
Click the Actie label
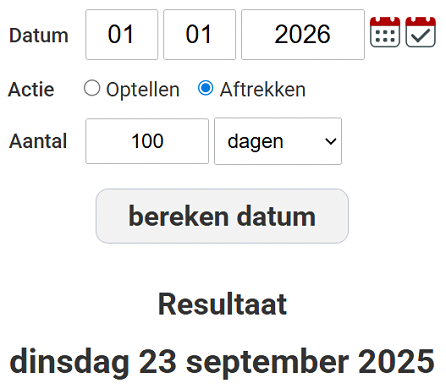[31, 90]
